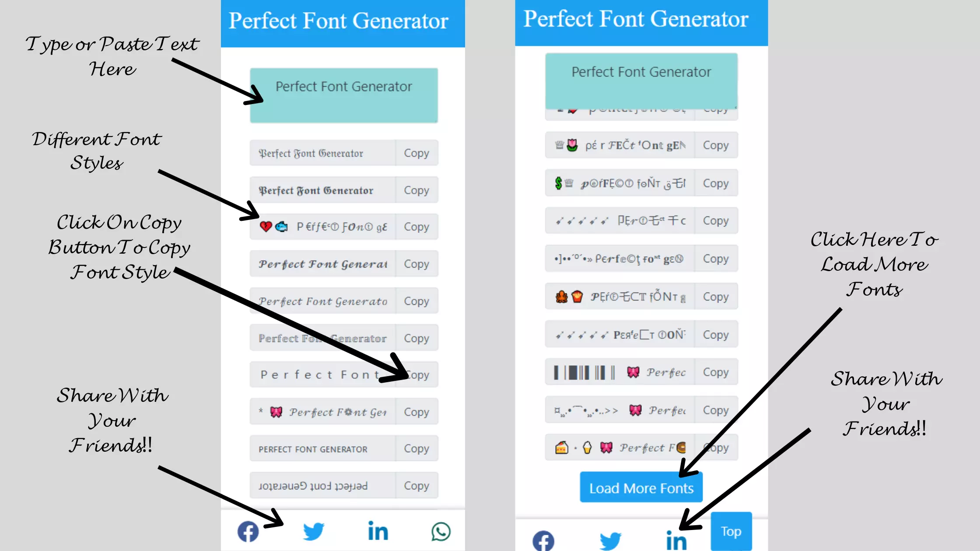980x551 pixels.
Task: Copy the barcode decorated font style
Action: tap(715, 372)
